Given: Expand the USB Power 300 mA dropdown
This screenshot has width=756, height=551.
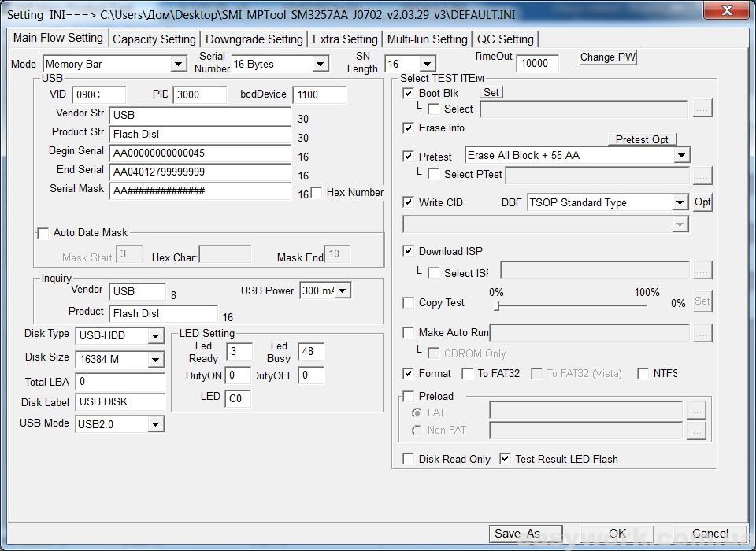Looking at the screenshot, I should coord(343,290).
